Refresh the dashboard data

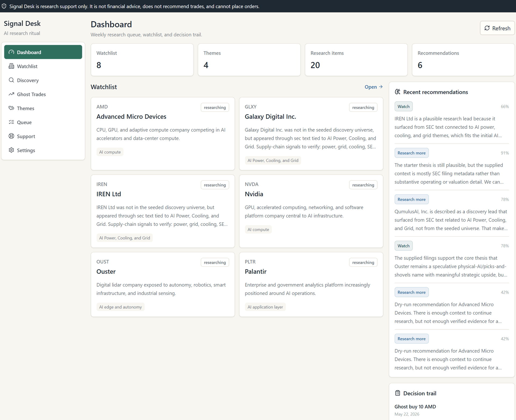(x=497, y=28)
